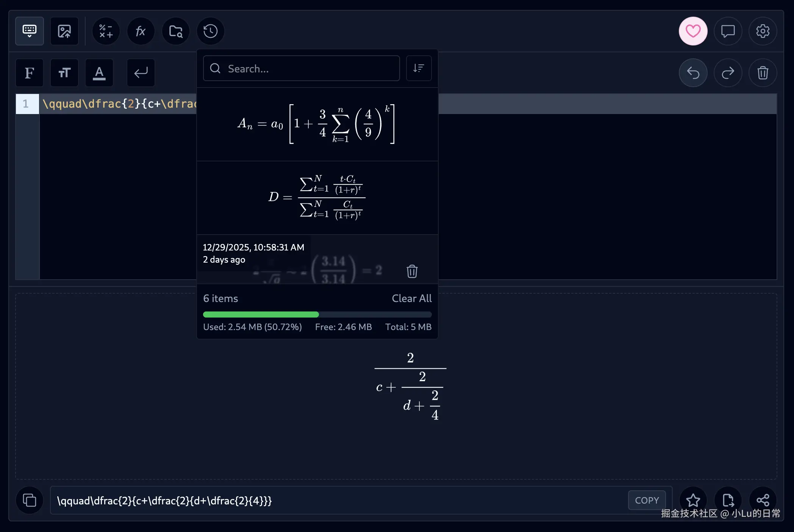Click the pink heart favorite button
The width and height of the screenshot is (794, 532).
point(693,31)
